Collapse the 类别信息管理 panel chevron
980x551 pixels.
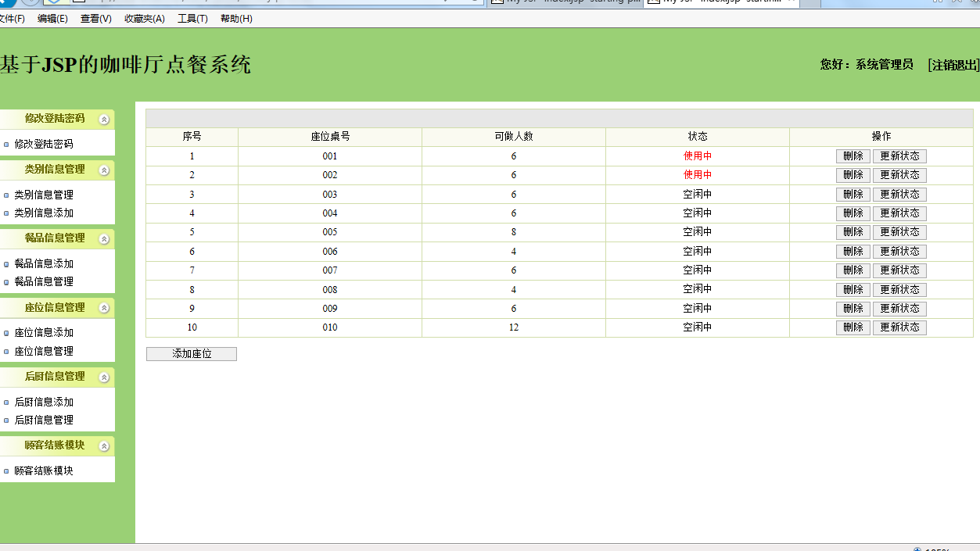104,170
